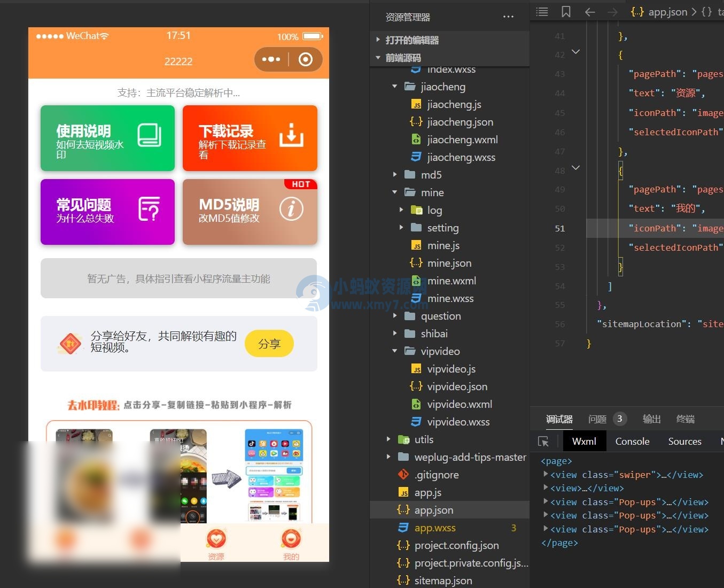Select app.wxss in the file tree
The height and width of the screenshot is (588, 724).
pos(436,528)
